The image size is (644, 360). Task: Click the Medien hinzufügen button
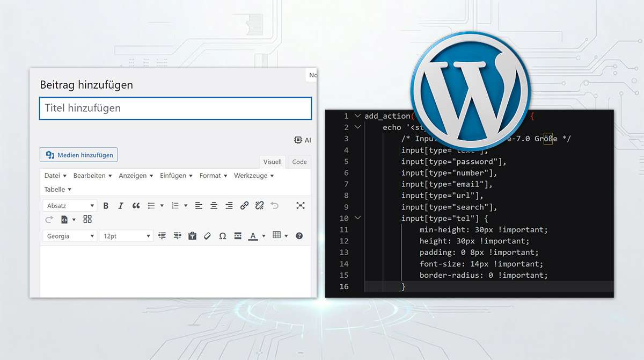tap(79, 155)
